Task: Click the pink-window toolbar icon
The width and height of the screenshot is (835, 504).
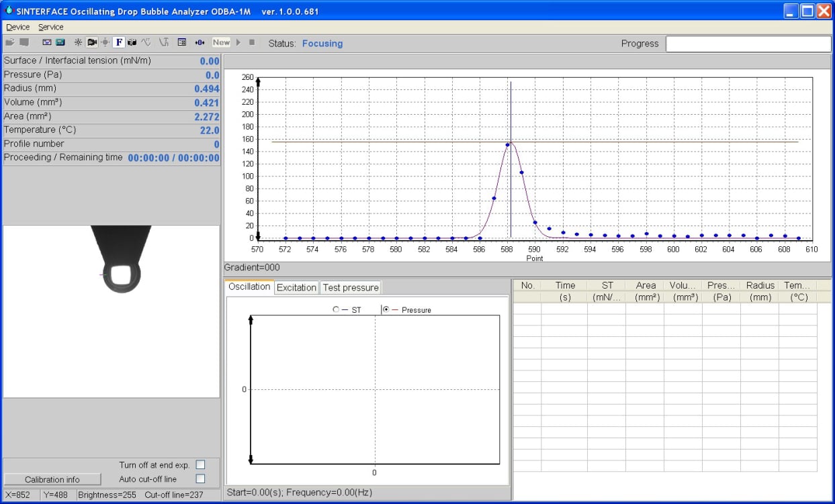Action: click(x=47, y=42)
